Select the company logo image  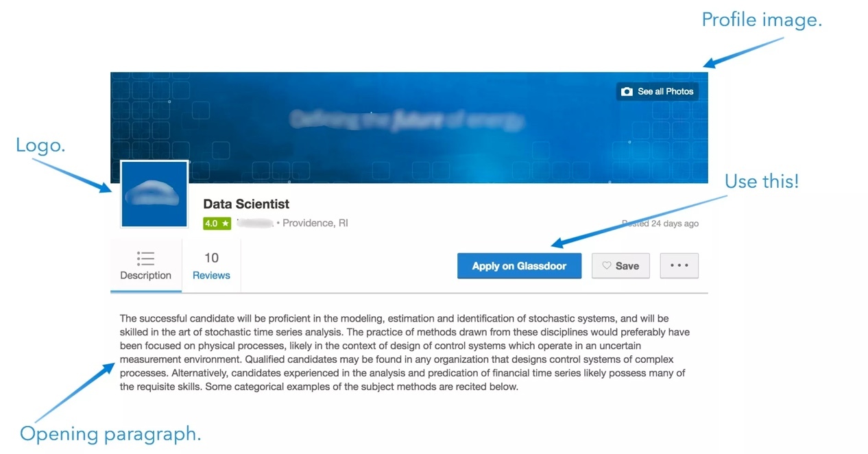click(154, 194)
